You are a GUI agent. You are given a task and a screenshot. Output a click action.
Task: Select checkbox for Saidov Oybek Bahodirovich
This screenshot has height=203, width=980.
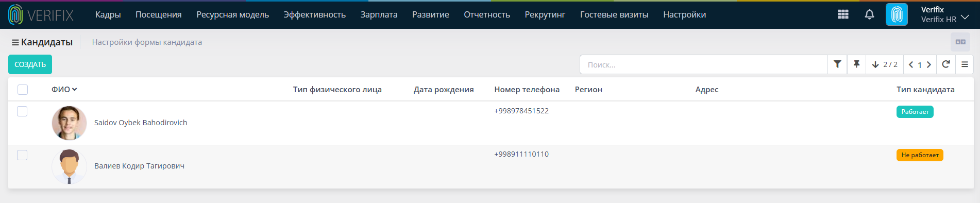22,111
